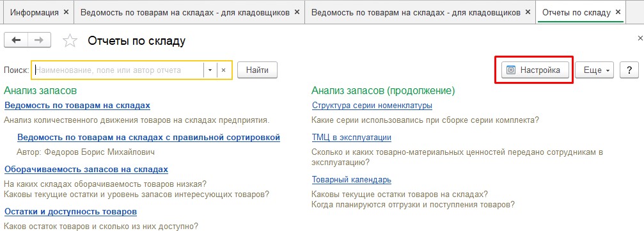The width and height of the screenshot is (644, 231).
Task: Open Товарный календарь report
Action: [352, 180]
